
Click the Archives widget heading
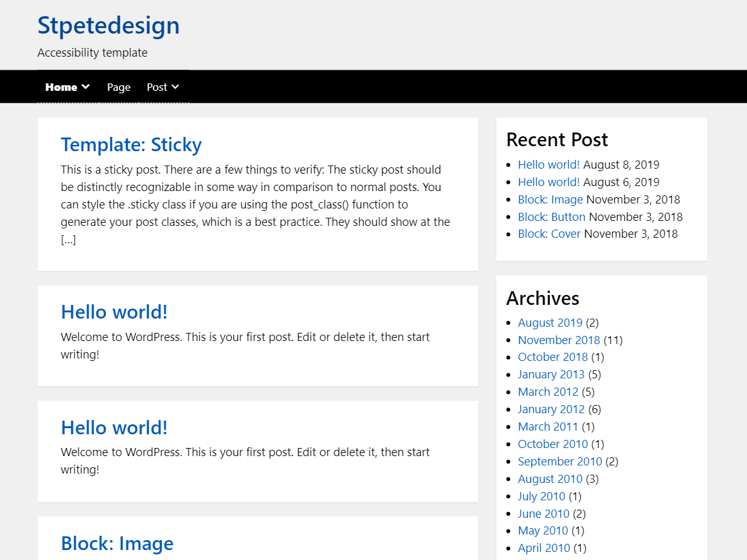[x=543, y=298]
